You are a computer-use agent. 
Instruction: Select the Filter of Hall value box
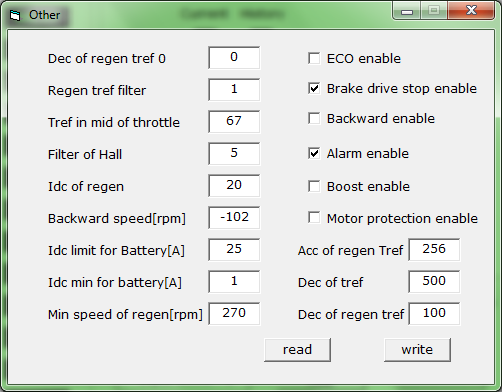tap(234, 154)
